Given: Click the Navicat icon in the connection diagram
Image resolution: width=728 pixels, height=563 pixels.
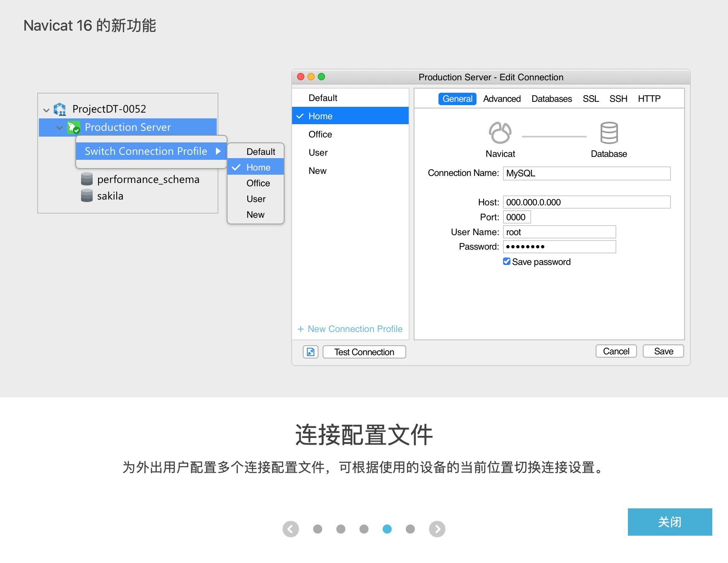Looking at the screenshot, I should [x=500, y=133].
